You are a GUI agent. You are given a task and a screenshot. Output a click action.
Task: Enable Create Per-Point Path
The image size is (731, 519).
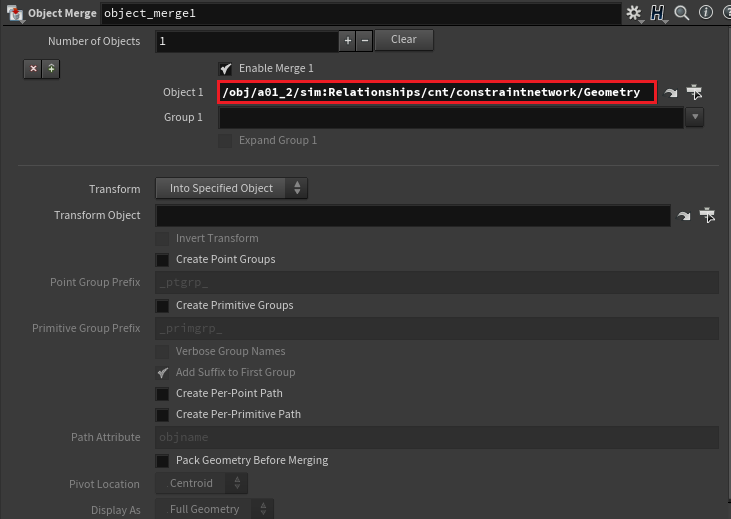[x=162, y=394]
